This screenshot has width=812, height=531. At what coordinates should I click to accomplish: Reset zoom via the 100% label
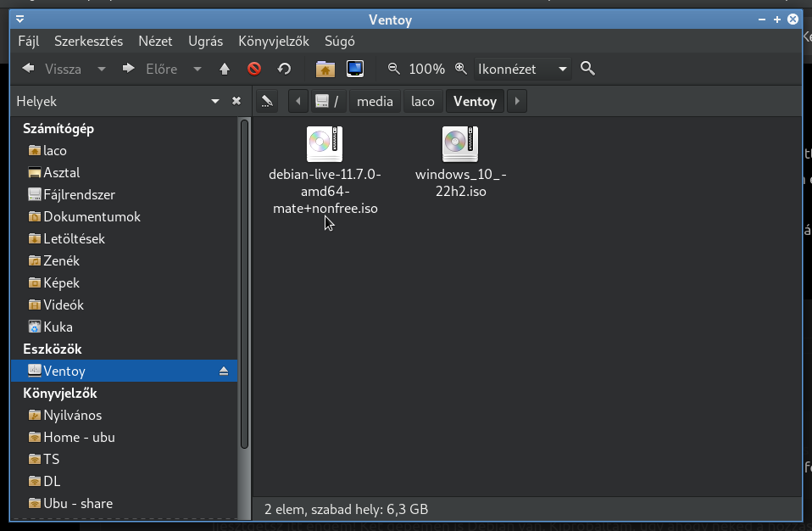[426, 69]
